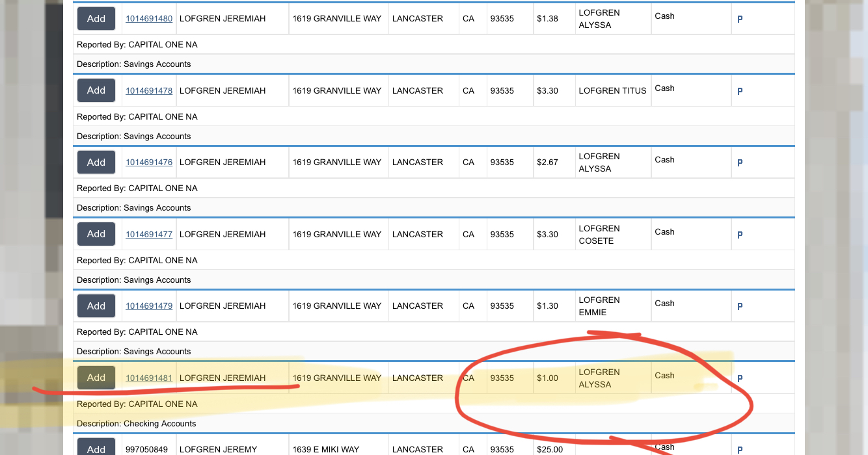Select Description: Savings Accounts under row 1014691479
868x455 pixels.
(134, 352)
